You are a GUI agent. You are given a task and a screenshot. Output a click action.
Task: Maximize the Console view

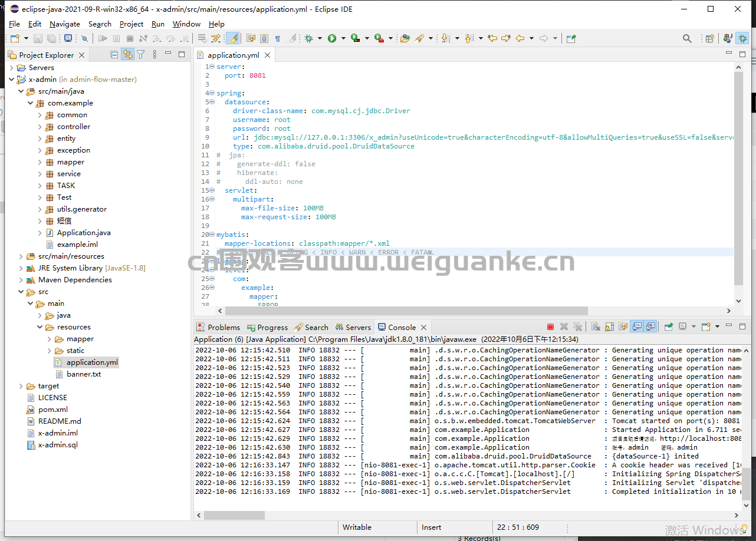[743, 326]
